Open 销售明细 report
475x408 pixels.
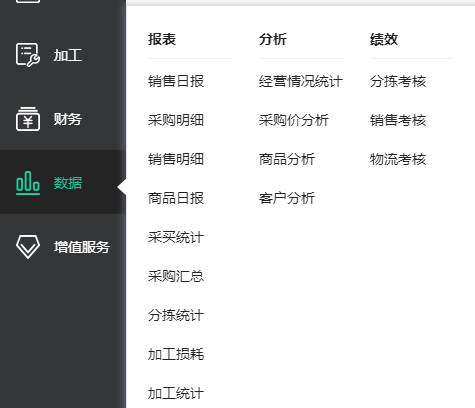point(176,159)
